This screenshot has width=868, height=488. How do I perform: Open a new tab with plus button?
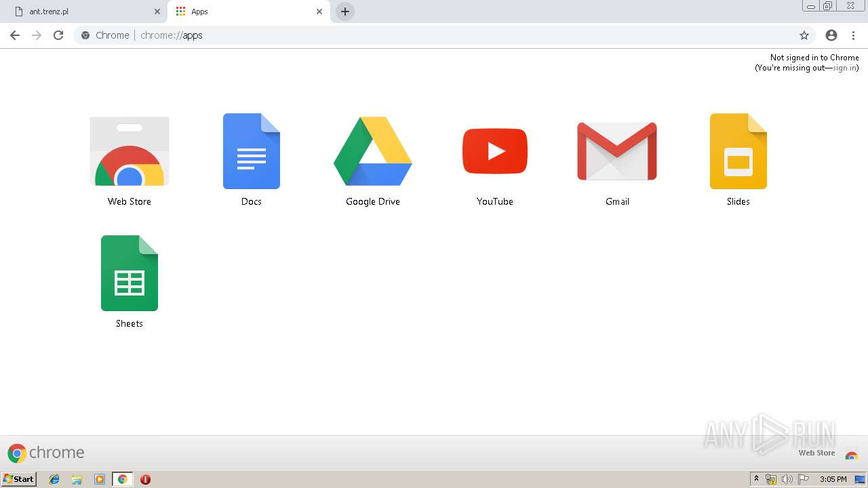345,12
